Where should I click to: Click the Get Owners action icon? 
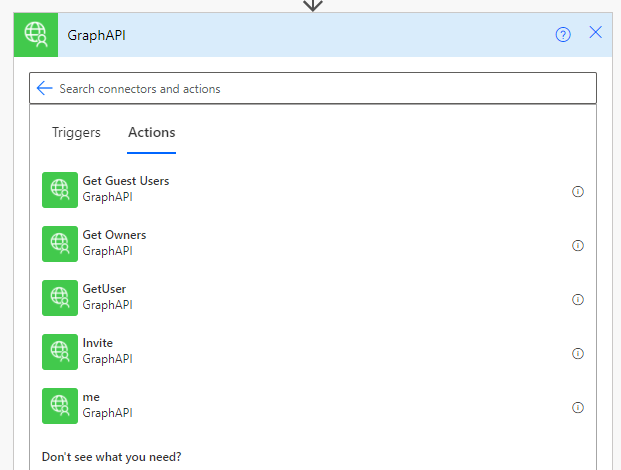(x=60, y=244)
